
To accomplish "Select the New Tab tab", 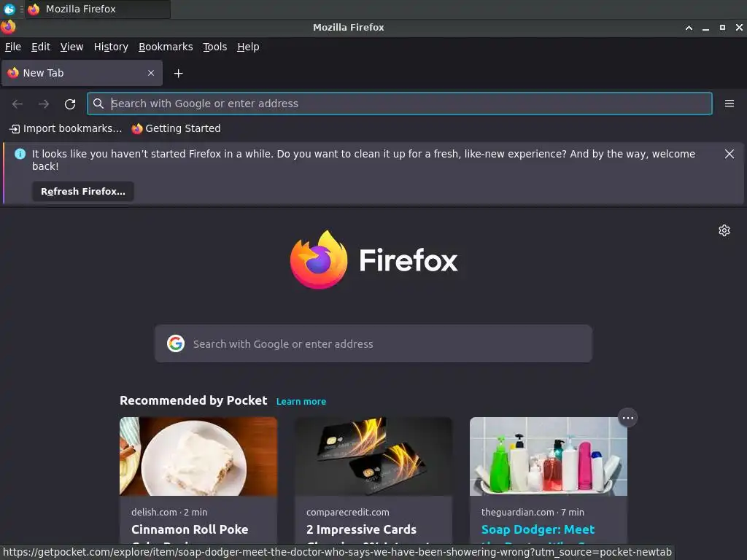I will tap(82, 73).
